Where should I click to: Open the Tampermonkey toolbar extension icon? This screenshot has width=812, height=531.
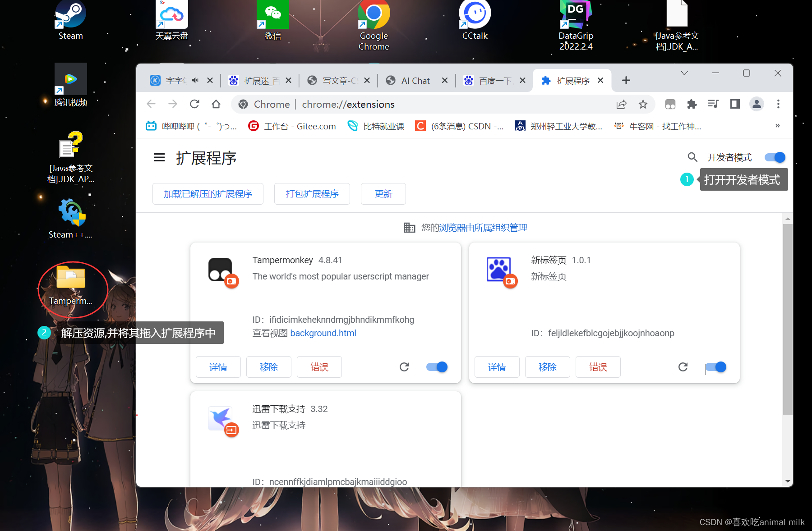[670, 105]
